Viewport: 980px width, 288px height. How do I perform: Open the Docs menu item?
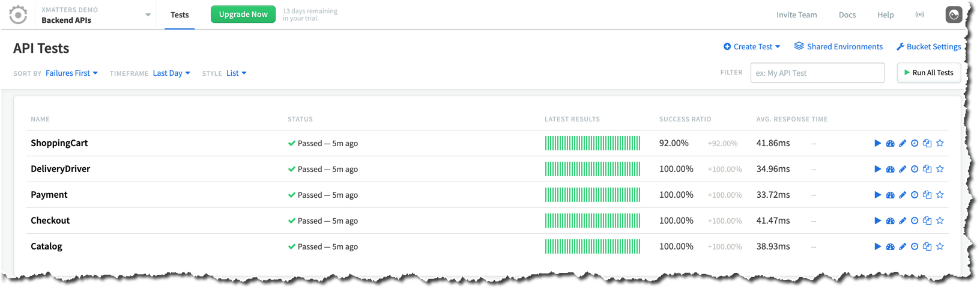(847, 15)
